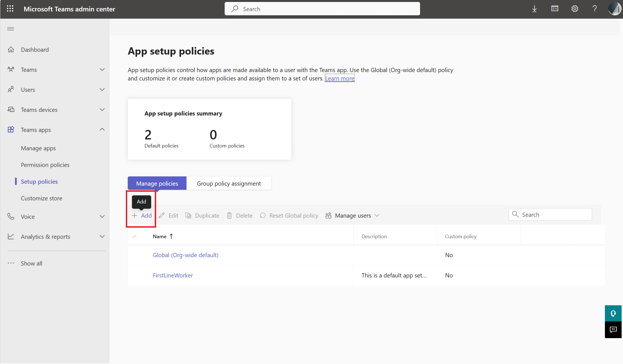Screen dimensions: 623x364
Task: Click the Manage users label
Action: click(353, 216)
